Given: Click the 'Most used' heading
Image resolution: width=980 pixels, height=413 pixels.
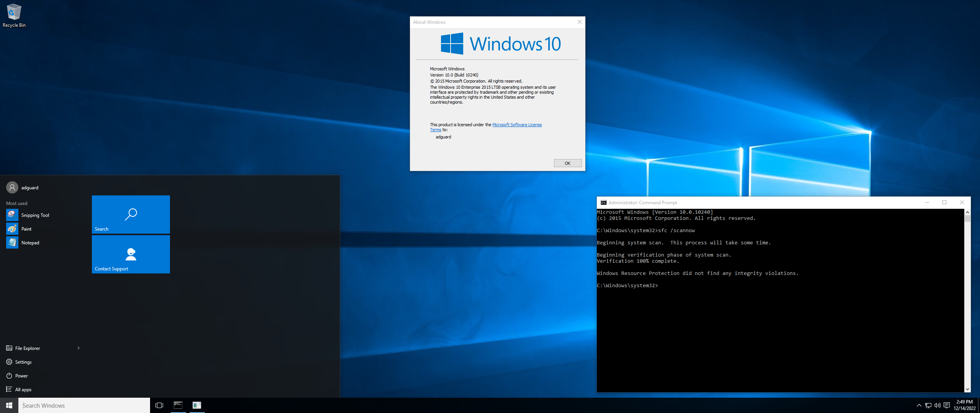Looking at the screenshot, I should click(x=16, y=203).
